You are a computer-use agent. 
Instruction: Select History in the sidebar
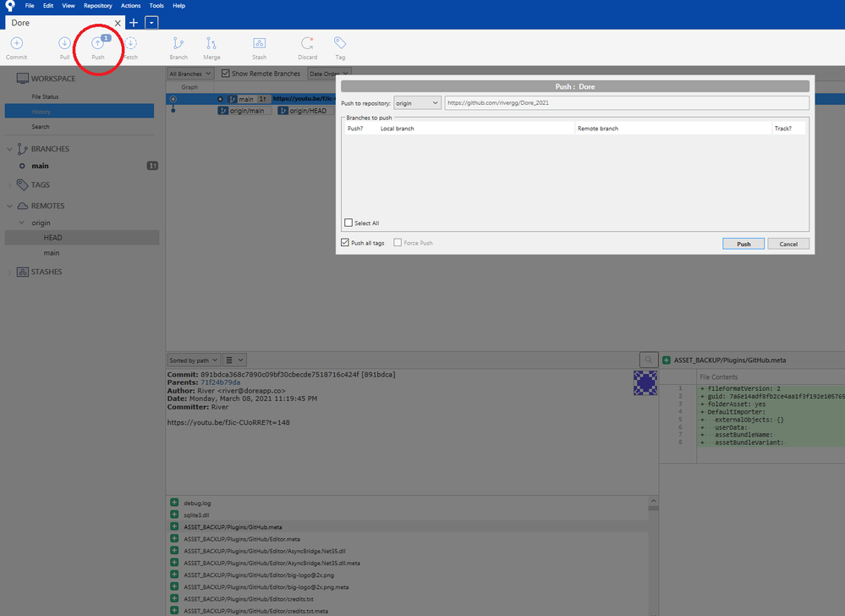[80, 112]
